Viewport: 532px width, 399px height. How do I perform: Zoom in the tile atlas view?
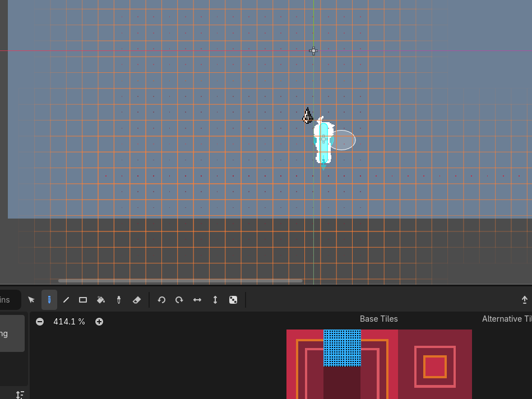click(99, 322)
